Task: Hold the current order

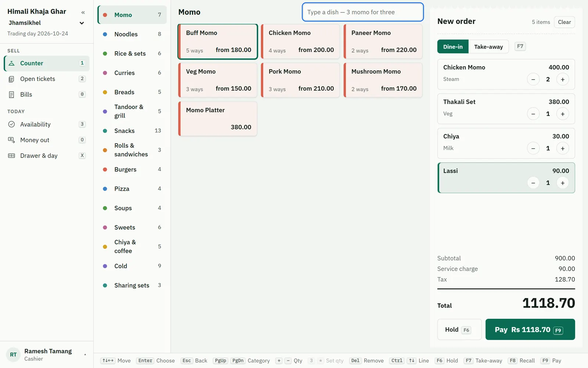Action: [459, 329]
